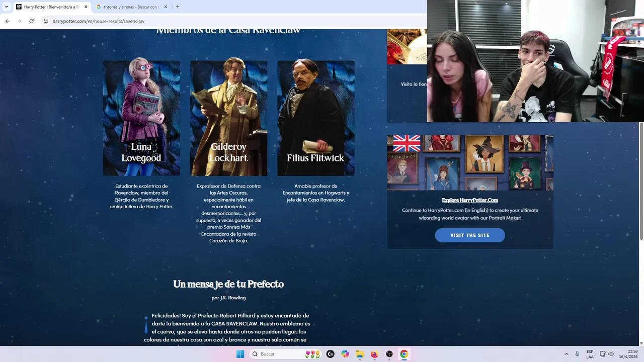Click the por J.K. Rowling byline

pos(228,298)
